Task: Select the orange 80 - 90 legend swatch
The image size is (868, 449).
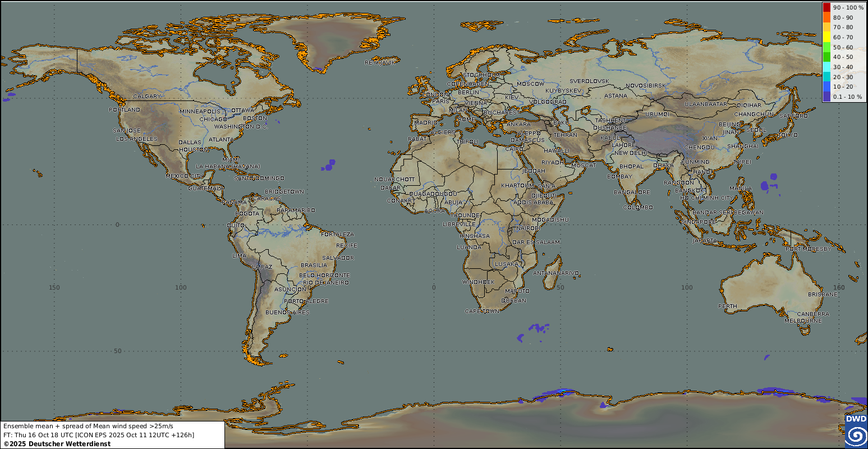Action: [x=826, y=18]
